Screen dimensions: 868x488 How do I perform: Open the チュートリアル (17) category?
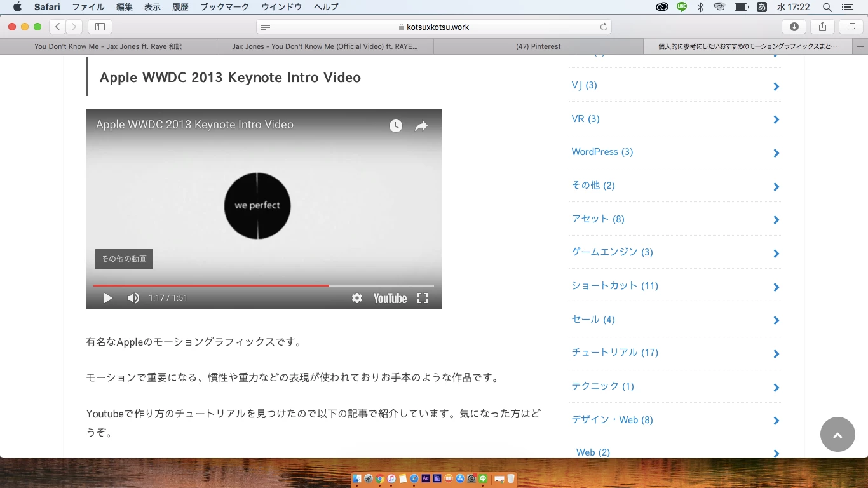pyautogui.click(x=615, y=353)
